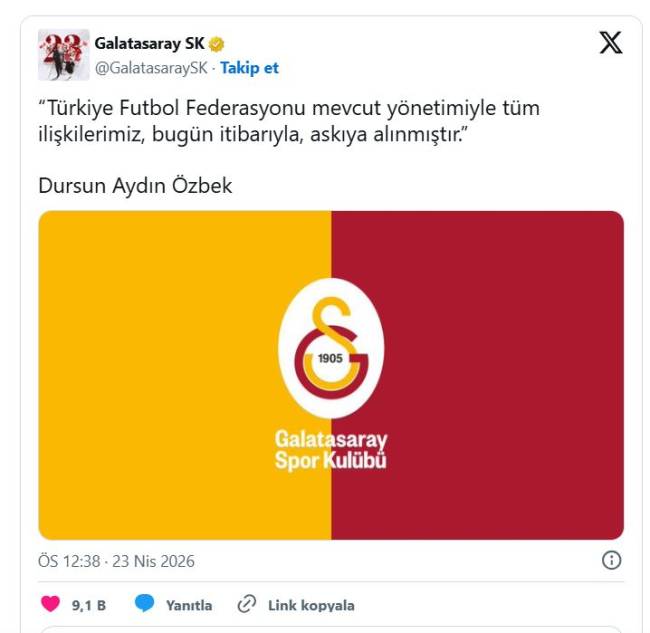Viewport: 650px width, 633px height.
Task: Click the X logo in the tweet corner
Action: [611, 42]
